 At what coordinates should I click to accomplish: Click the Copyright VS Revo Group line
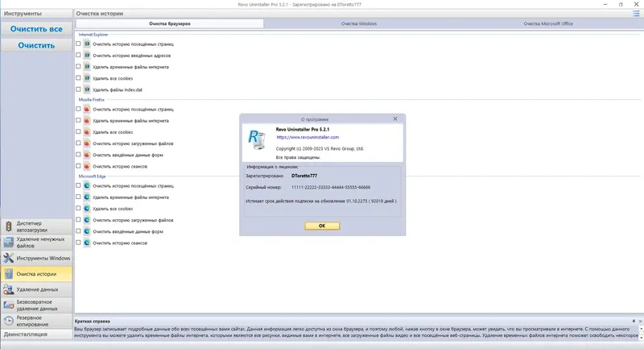tap(320, 148)
